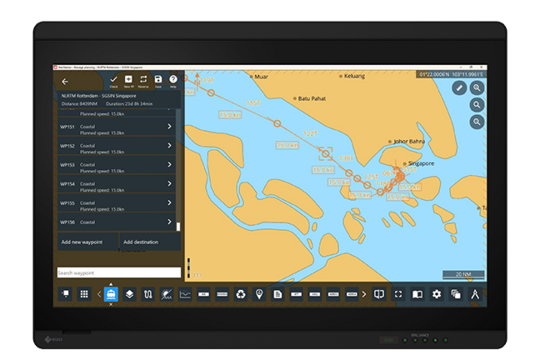Click the cursor coordinates readout at top right

pos(451,74)
